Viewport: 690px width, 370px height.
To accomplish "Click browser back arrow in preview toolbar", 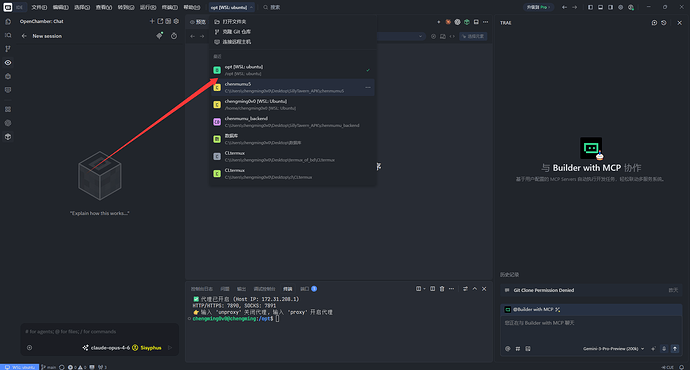I will [x=192, y=36].
